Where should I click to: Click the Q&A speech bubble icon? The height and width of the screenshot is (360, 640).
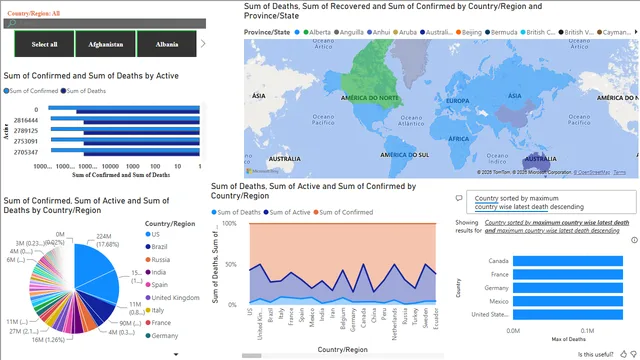pos(459,198)
